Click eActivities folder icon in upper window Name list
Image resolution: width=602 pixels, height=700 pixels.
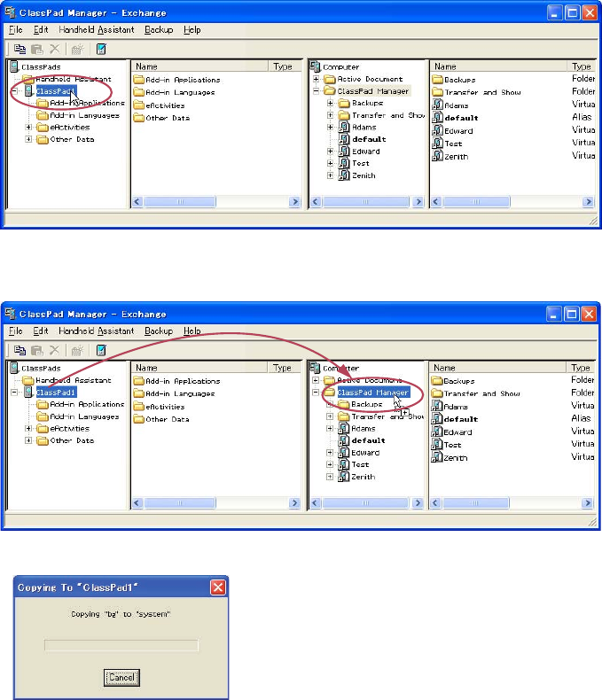tap(139, 105)
